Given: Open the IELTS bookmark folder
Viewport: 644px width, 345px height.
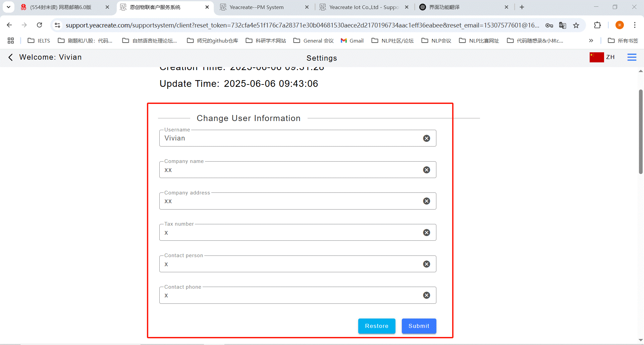Looking at the screenshot, I should 39,41.
